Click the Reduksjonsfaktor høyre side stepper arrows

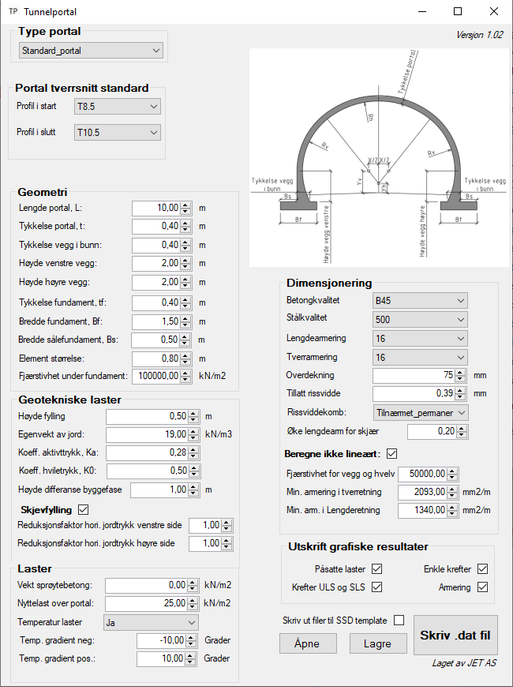[226, 544]
